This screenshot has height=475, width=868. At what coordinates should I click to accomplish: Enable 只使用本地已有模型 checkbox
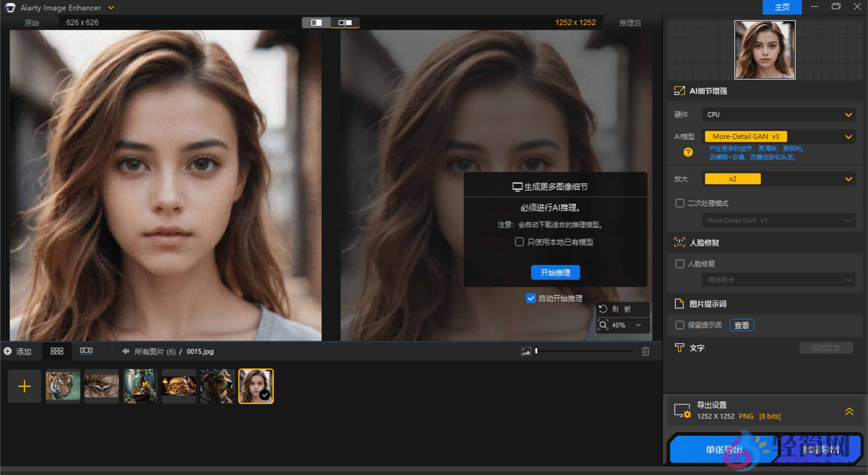coord(519,242)
